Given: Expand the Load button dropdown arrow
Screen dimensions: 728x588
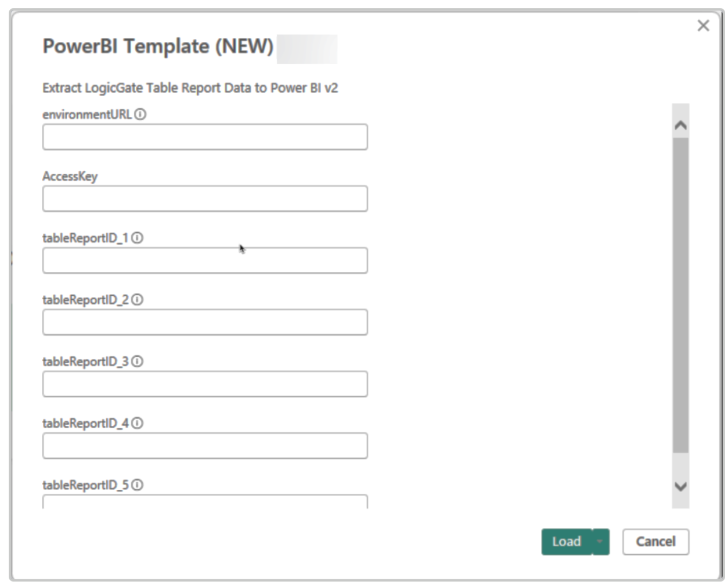Looking at the screenshot, I should 601,542.
